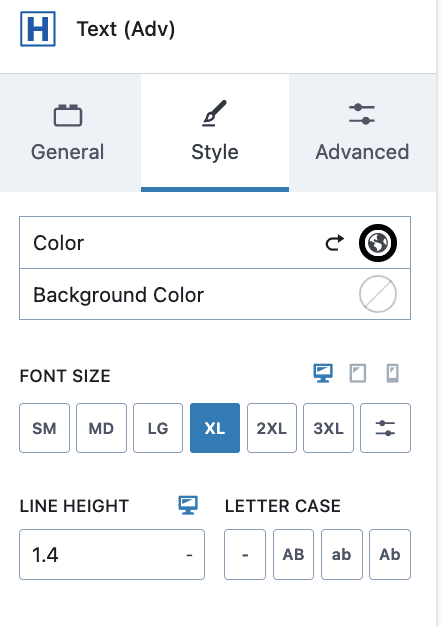
Task: Set font size to SM
Action: [x=44, y=428]
